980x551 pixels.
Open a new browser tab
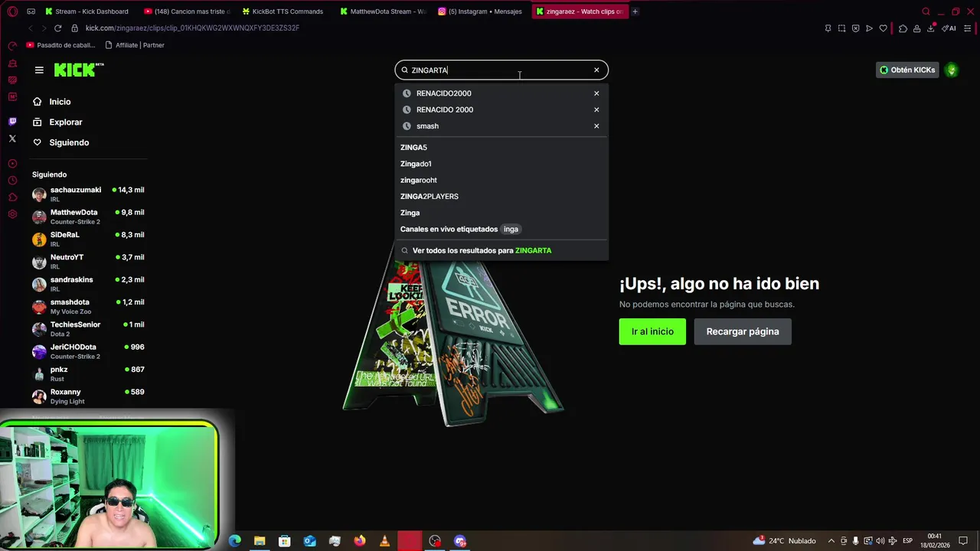coord(635,11)
